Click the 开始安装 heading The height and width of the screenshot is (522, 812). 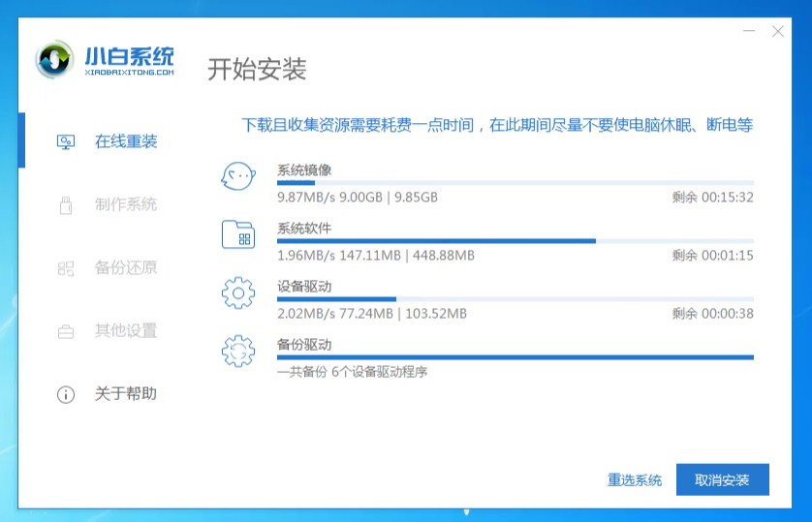coord(258,70)
